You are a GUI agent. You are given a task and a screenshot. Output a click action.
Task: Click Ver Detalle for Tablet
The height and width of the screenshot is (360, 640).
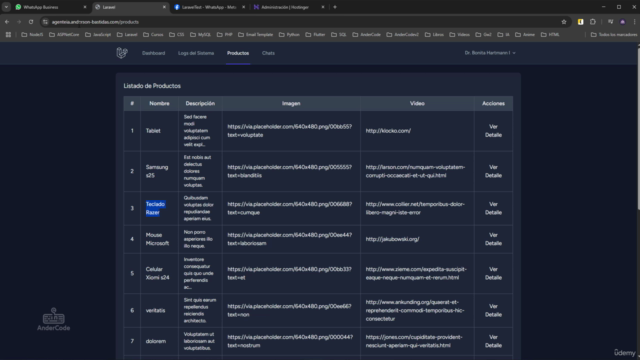493,131
